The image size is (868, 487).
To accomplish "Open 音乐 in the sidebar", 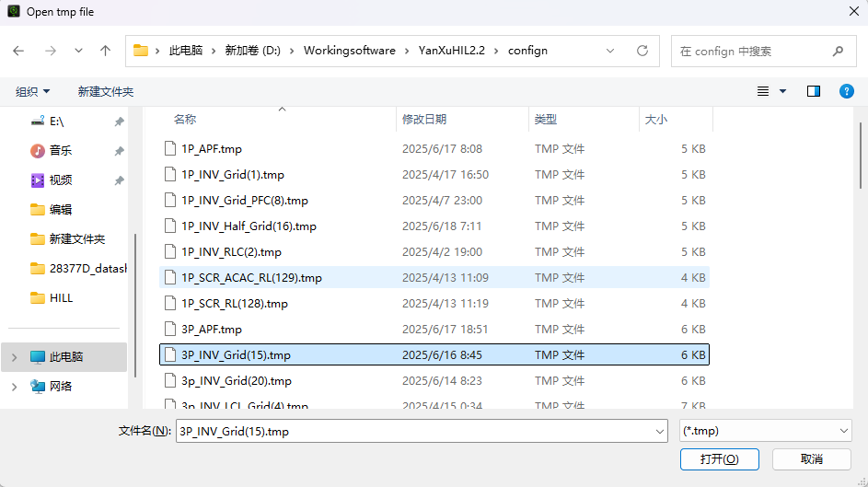I will [61, 151].
